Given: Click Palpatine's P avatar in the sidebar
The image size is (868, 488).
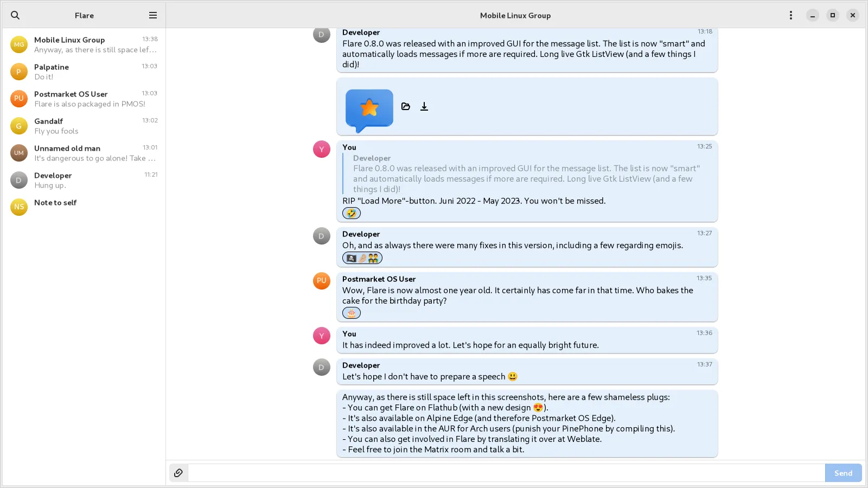Looking at the screenshot, I should tap(19, 72).
